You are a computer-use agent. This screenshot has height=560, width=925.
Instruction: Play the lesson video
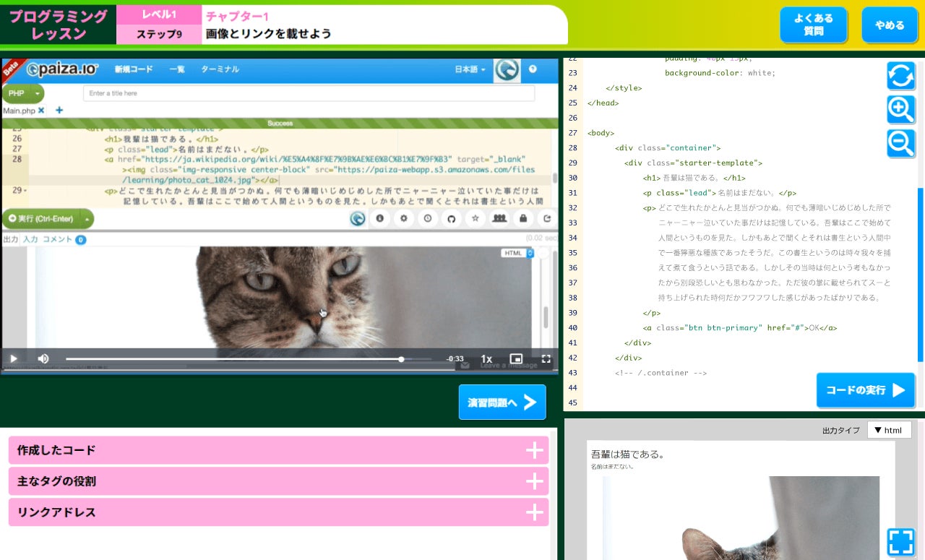pos(13,358)
